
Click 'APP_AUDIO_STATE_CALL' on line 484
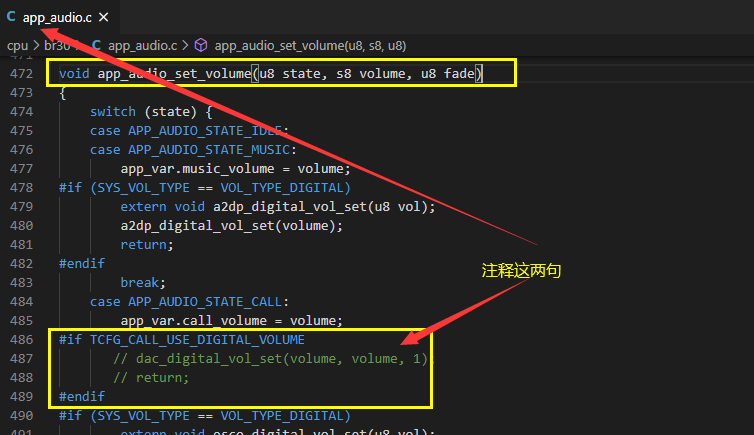205,302
